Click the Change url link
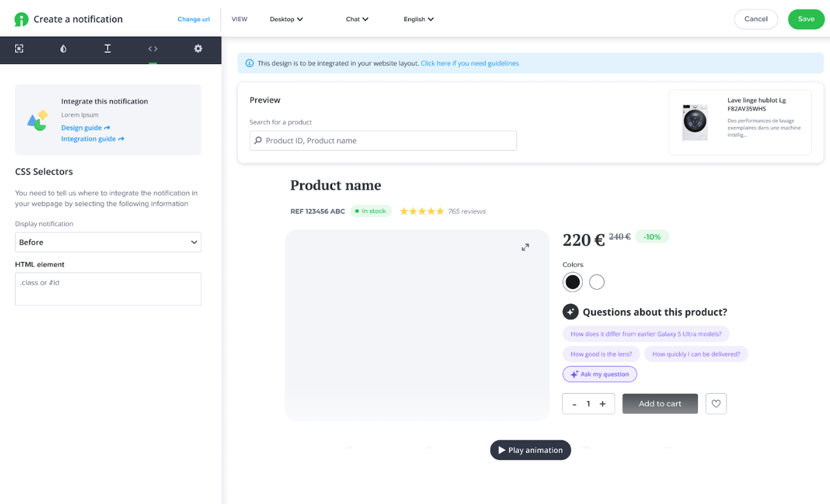 [193, 19]
